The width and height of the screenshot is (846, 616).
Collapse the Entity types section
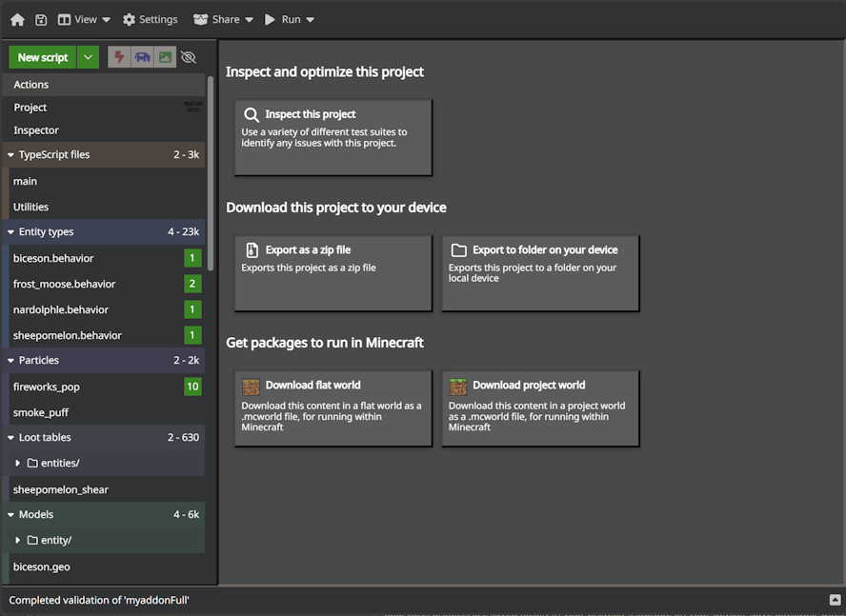pyautogui.click(x=10, y=231)
